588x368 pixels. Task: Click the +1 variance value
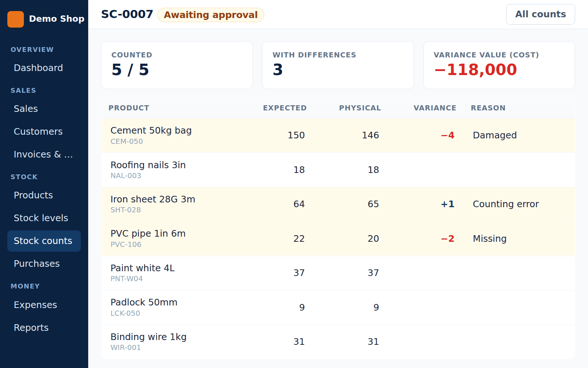[x=448, y=204]
